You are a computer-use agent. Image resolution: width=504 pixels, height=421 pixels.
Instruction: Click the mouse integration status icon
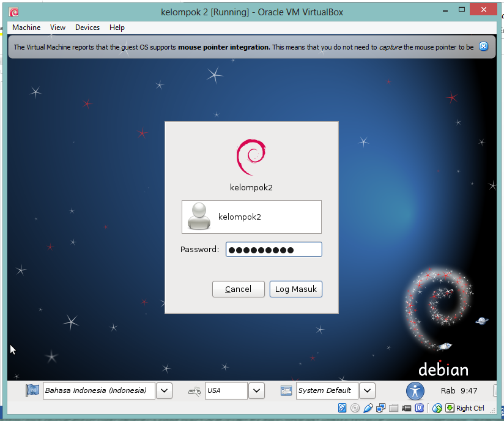(438, 408)
